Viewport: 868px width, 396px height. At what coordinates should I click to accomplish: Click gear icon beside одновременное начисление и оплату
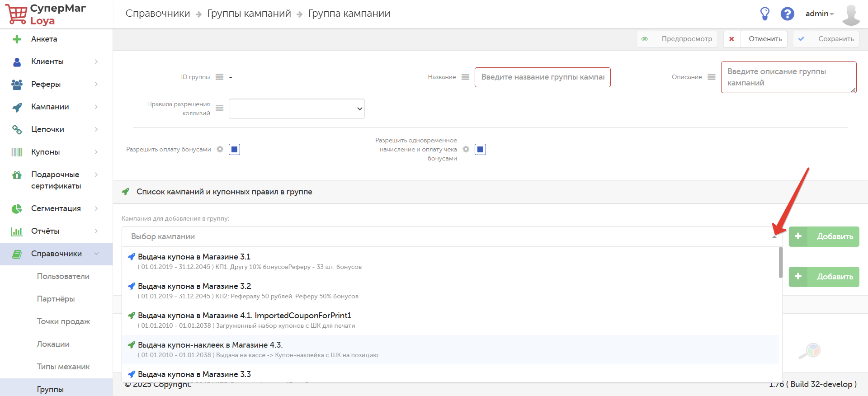pos(466,149)
